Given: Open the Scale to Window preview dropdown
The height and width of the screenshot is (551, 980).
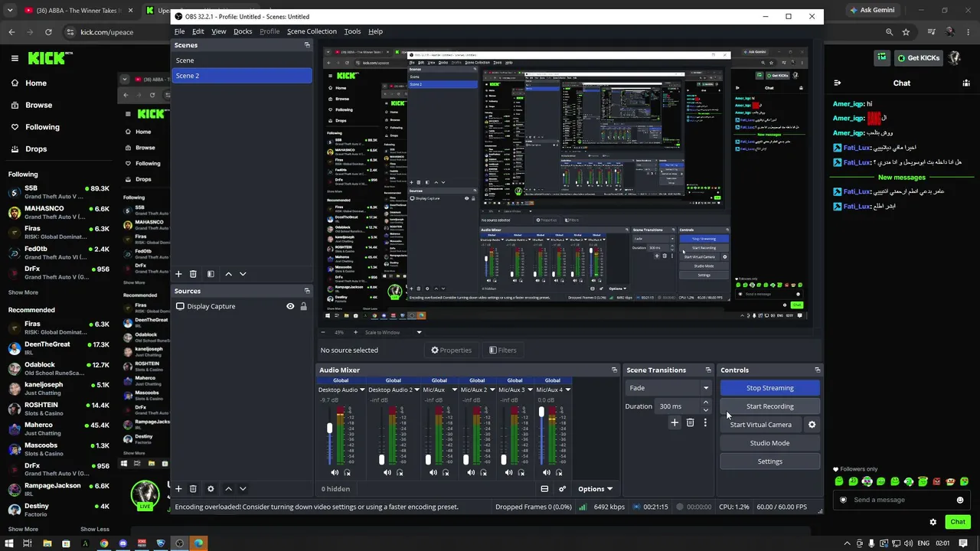Looking at the screenshot, I should [x=394, y=332].
